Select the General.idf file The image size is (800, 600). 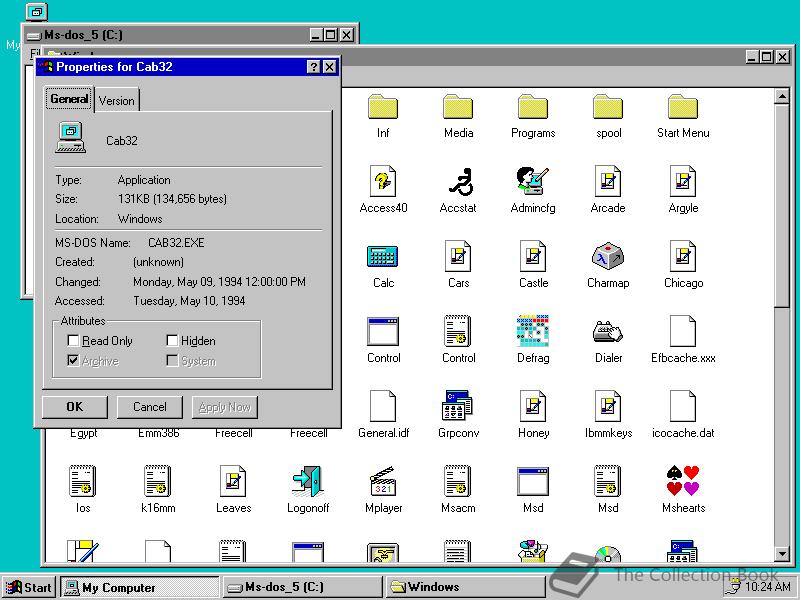tap(383, 406)
